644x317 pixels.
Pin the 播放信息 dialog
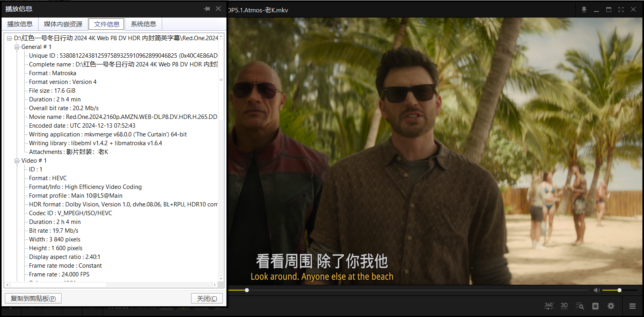[x=207, y=9]
